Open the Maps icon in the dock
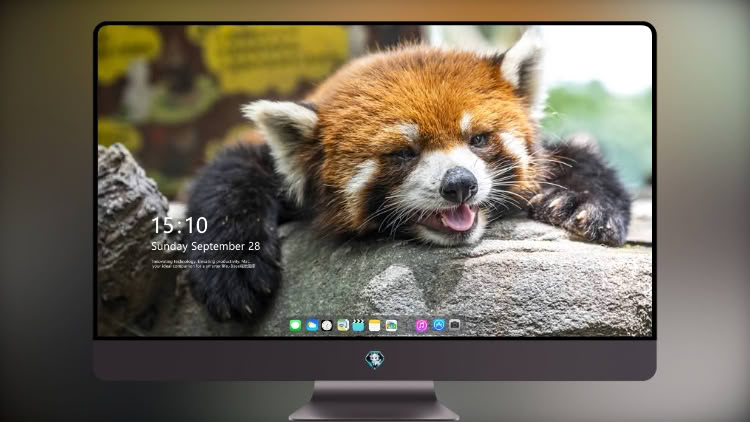750x422 pixels. [342, 325]
